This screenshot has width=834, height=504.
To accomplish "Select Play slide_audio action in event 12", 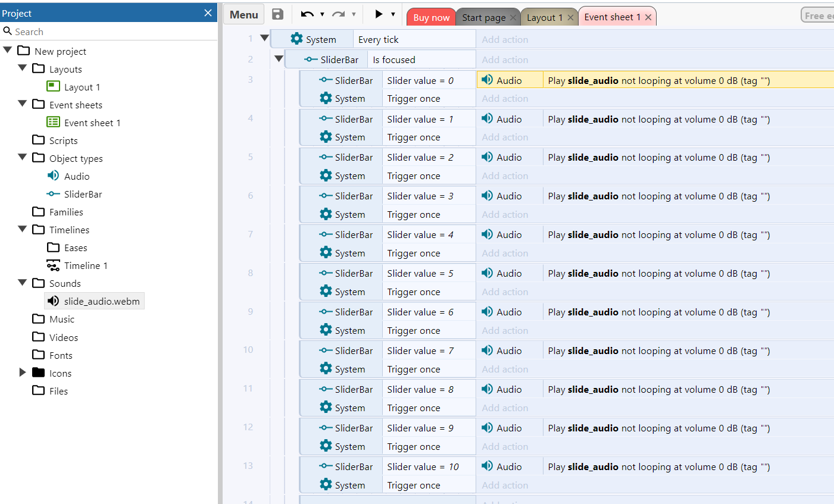I will pos(659,428).
